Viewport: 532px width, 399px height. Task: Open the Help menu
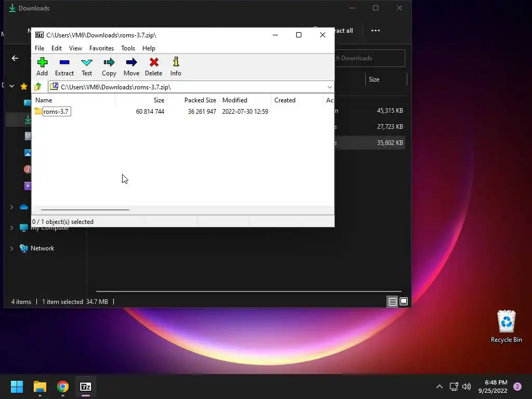149,48
